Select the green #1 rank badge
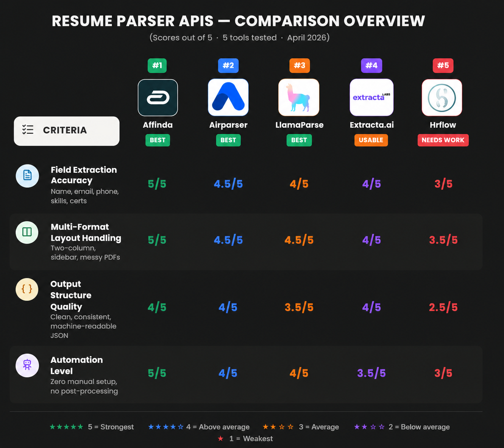This screenshot has height=448, width=504. pyautogui.click(x=157, y=66)
